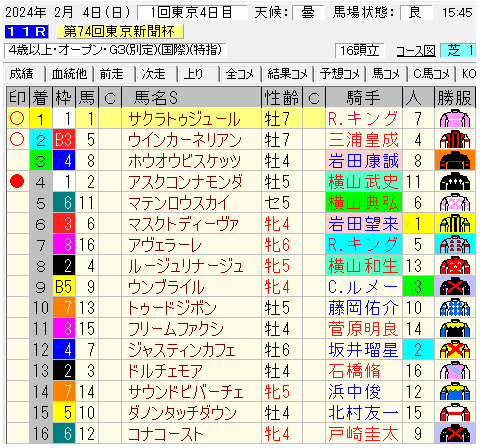Click the silks icon for マスクトディーヴァ
This screenshot has width=480, height=448.
pos(455,224)
